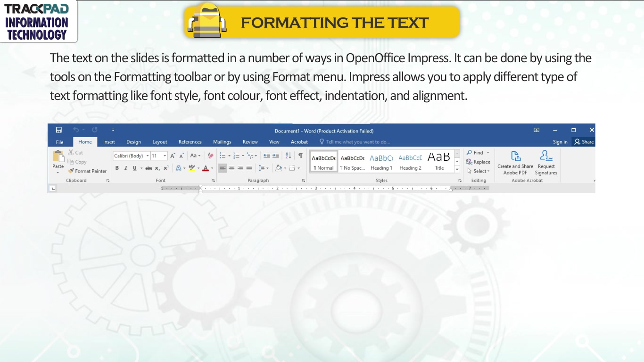Click the Decrease Indent icon
644x362 pixels.
[x=267, y=156]
